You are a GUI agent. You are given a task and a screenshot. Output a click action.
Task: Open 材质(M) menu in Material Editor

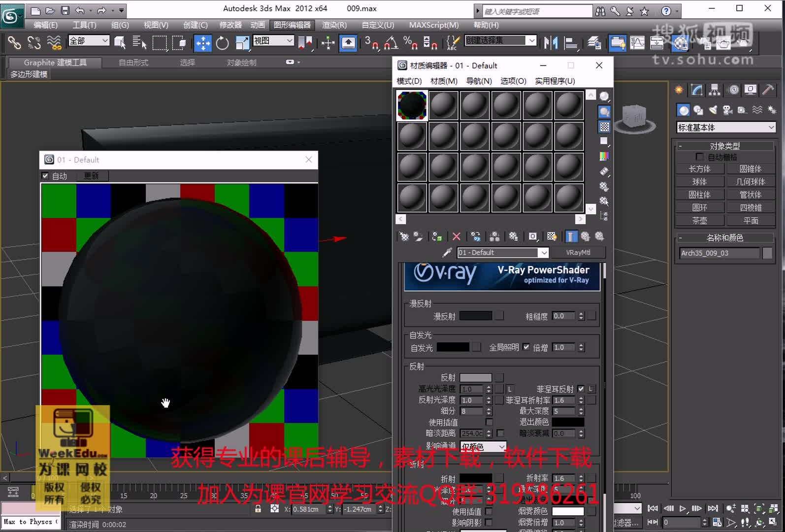(444, 81)
